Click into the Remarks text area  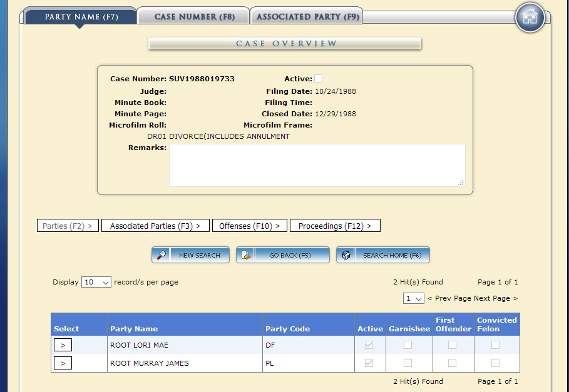[x=317, y=166]
